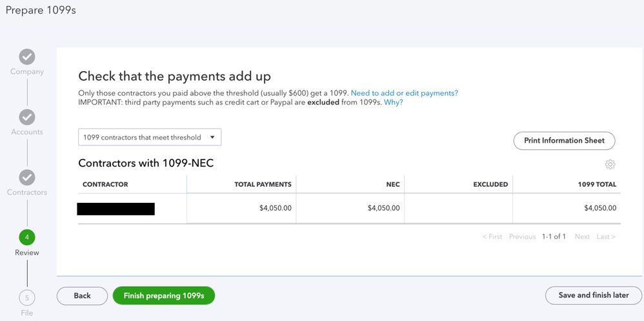644x321 pixels.
Task: Open the contractors threshold filter dropdown
Action: [x=150, y=138]
